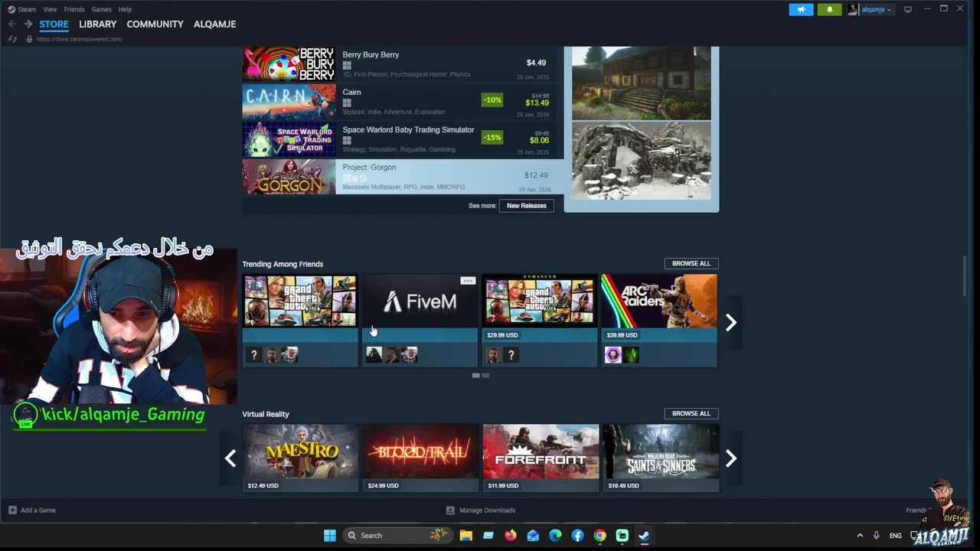Switch to Big Picture mode via monitor icon
Image resolution: width=980 pixels, height=551 pixels.
coord(908,9)
